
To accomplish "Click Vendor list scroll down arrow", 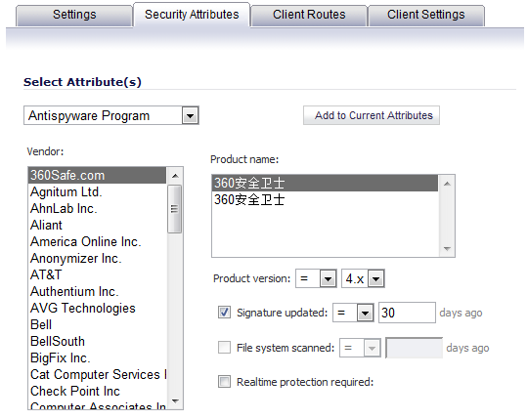I will pyautogui.click(x=175, y=400).
